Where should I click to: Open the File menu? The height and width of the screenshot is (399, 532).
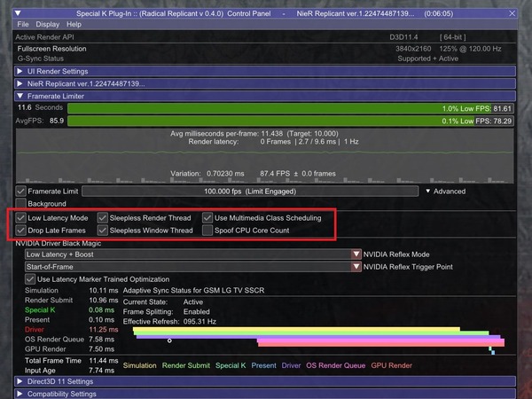click(x=23, y=24)
